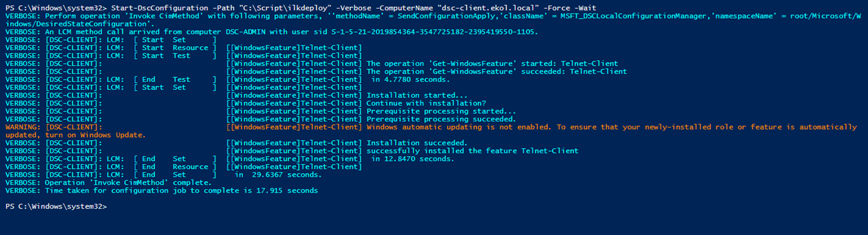Click the "Installation succeeded." message
The image size is (868, 235).
click(x=417, y=143)
